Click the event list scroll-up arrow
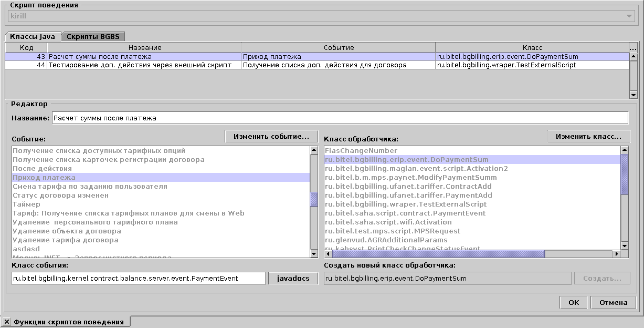This screenshot has width=644, height=328. tap(314, 150)
